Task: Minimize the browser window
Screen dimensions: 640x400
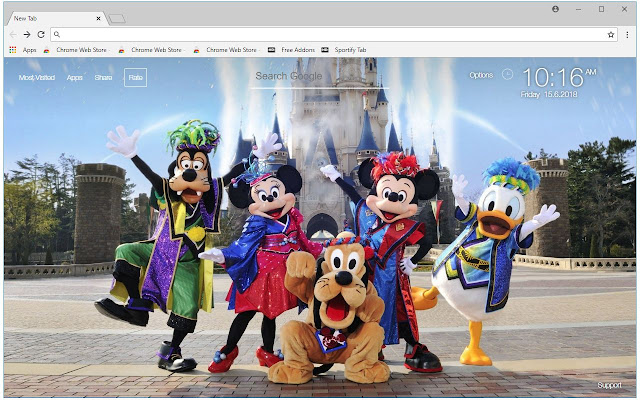Action: [x=578, y=9]
